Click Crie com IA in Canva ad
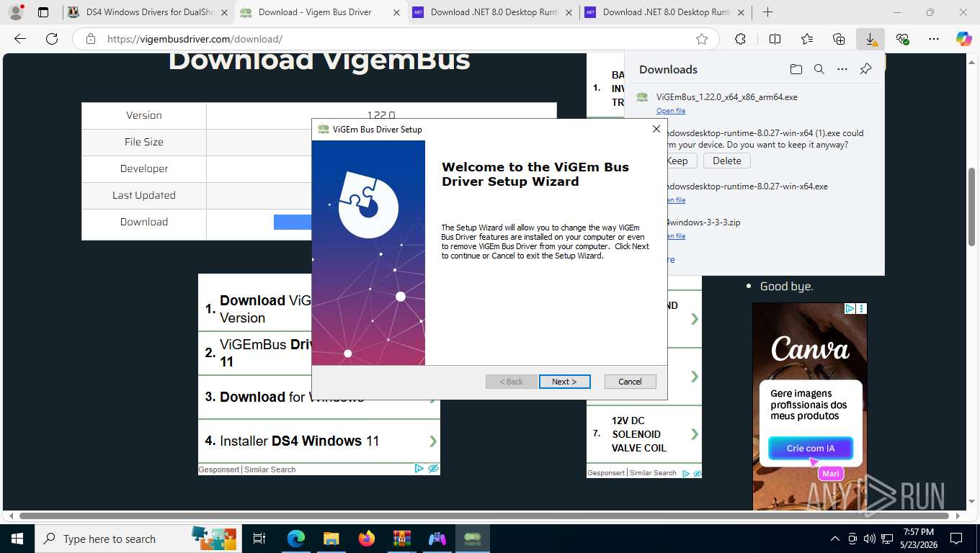980x553 pixels. 810,448
